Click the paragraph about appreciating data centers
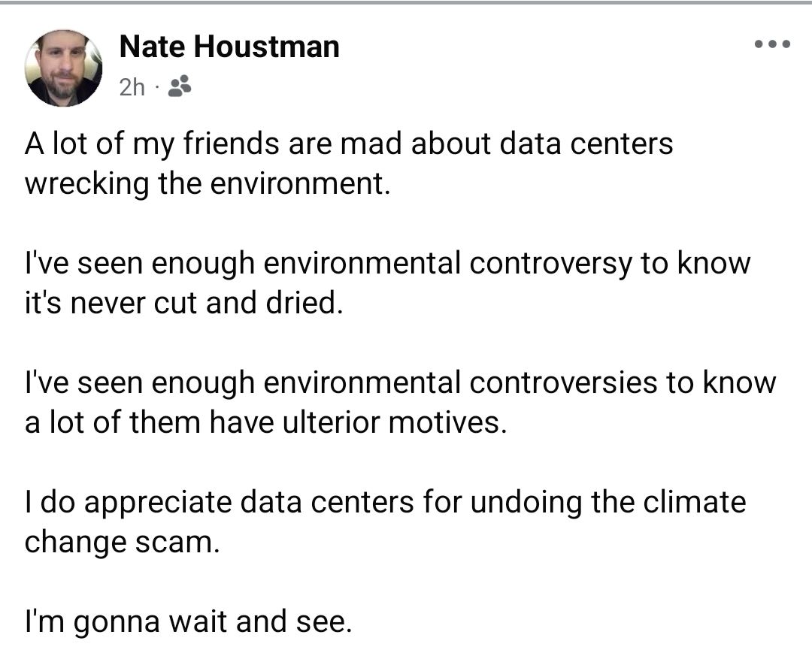 coord(385,522)
